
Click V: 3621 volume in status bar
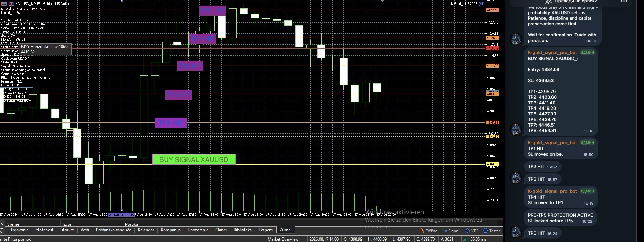click(447, 239)
